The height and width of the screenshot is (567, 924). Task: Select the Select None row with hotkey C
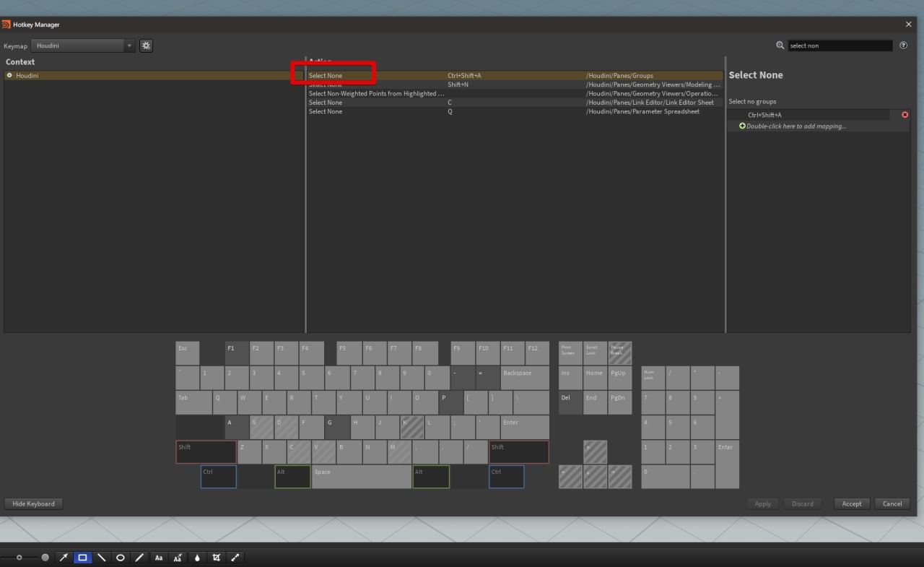515,103
